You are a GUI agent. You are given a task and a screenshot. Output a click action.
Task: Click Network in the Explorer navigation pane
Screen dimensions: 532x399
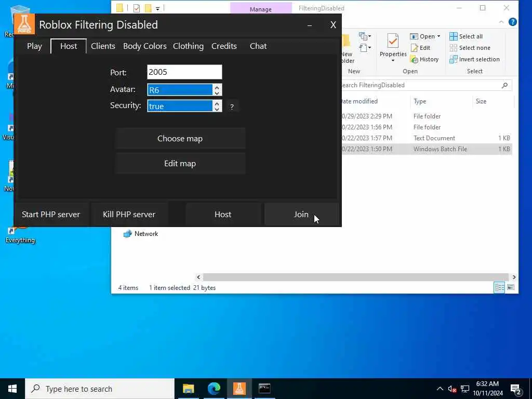click(x=141, y=234)
